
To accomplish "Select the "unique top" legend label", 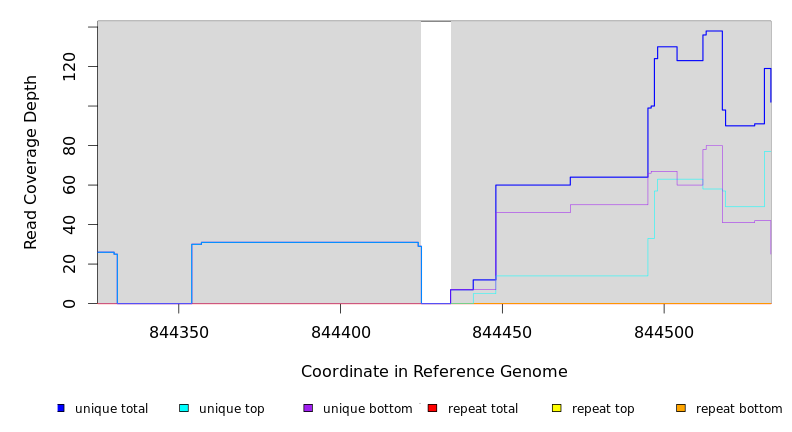I will (231, 409).
